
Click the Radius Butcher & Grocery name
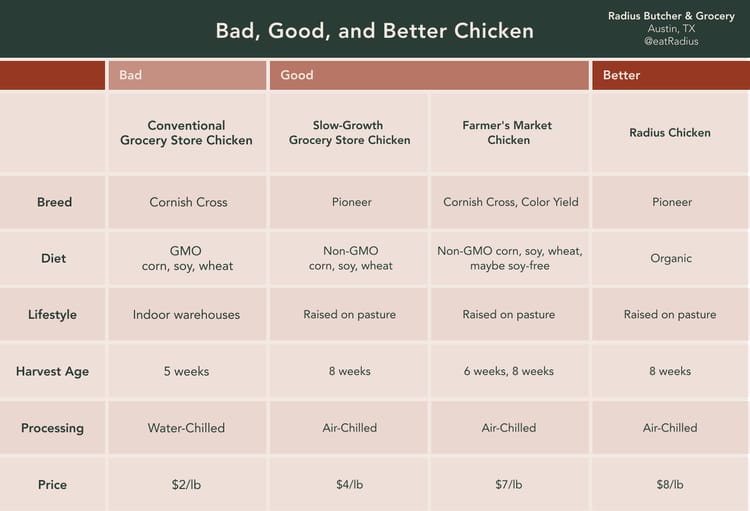(x=671, y=16)
